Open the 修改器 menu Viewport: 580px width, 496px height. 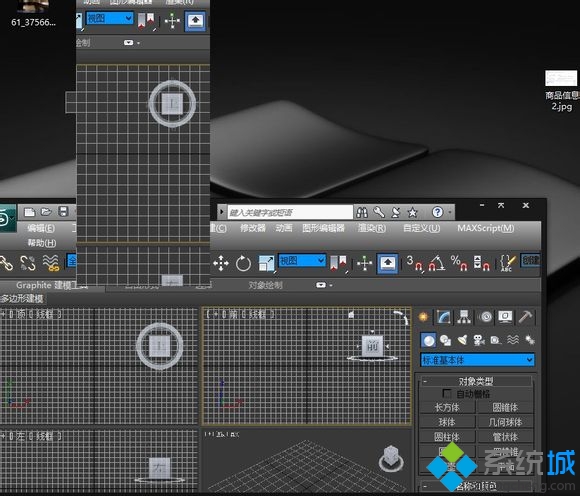[x=253, y=228]
